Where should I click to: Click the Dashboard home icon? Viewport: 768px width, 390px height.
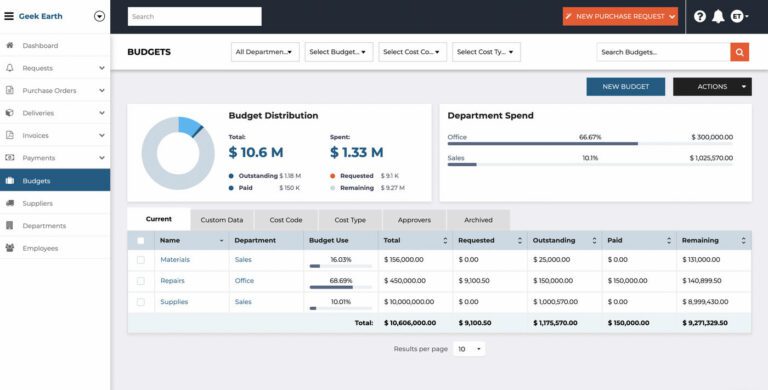(x=10, y=45)
